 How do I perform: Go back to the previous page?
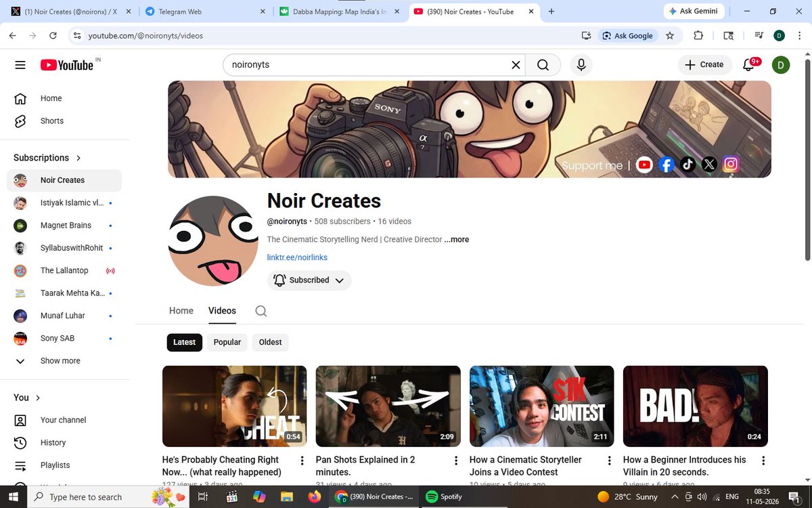(12, 35)
